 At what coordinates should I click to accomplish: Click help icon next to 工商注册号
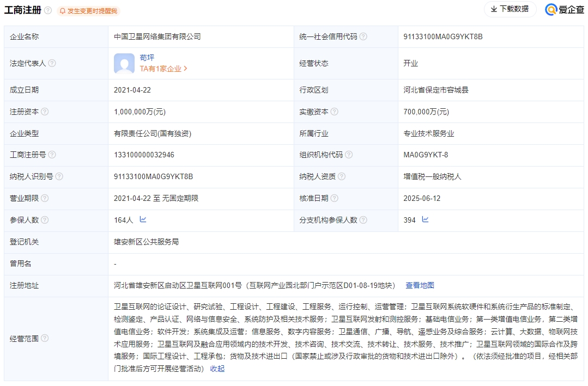pyautogui.click(x=52, y=155)
